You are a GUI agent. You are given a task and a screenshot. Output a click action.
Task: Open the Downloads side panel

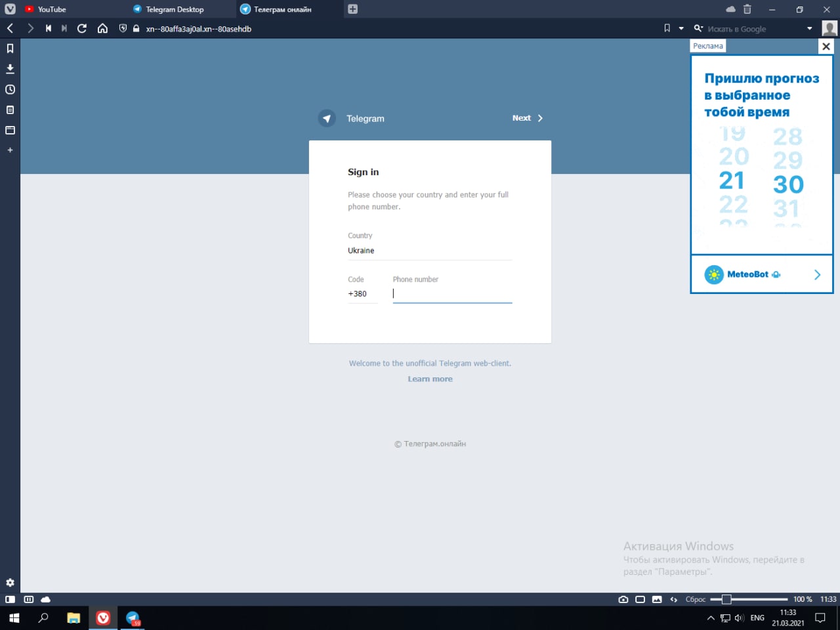(x=10, y=69)
